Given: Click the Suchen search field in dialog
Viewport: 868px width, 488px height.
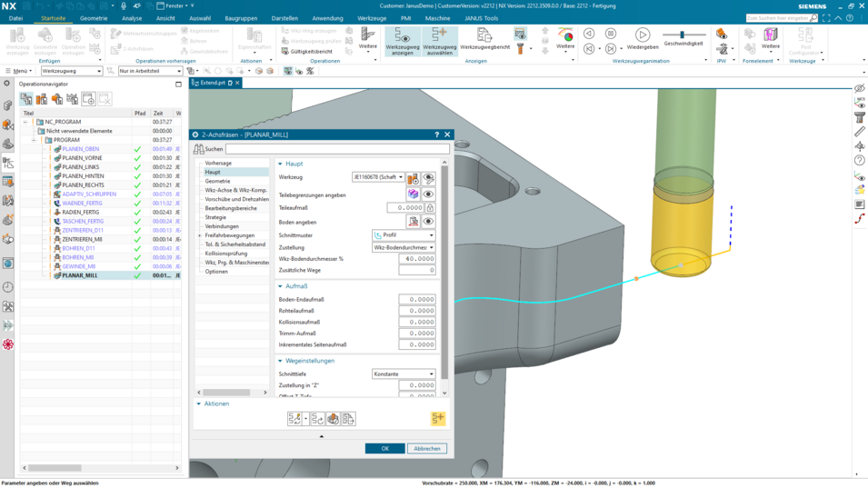Looking at the screenshot, I should pos(337,149).
